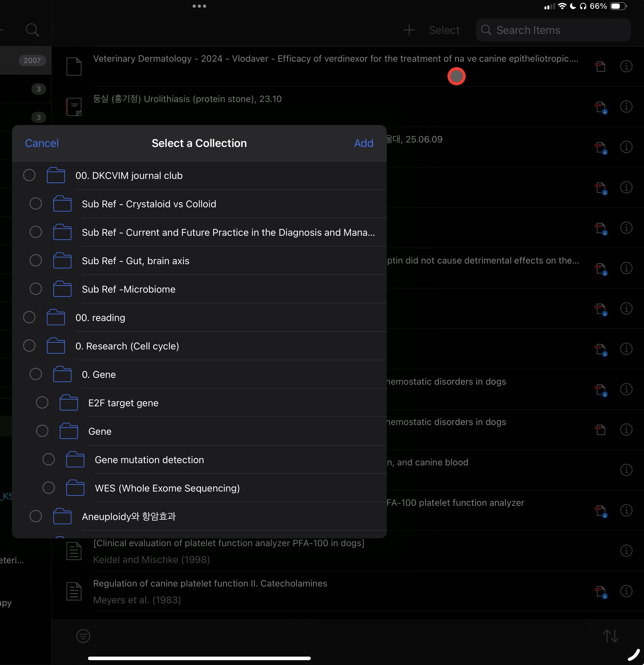The height and width of the screenshot is (665, 644).
Task: Tap the sort arrows icon at bottom right
Action: point(610,636)
